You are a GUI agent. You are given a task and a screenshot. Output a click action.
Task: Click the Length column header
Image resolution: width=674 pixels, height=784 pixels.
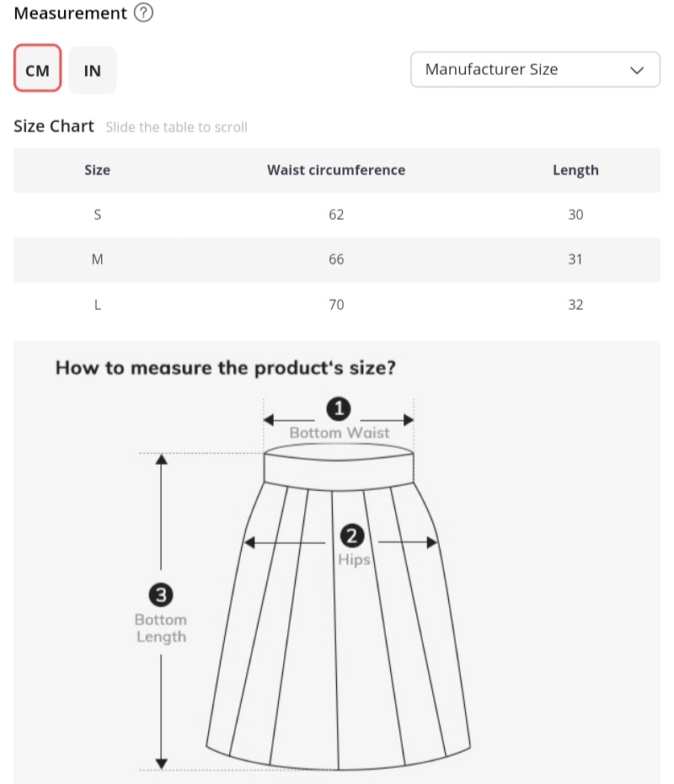(575, 170)
